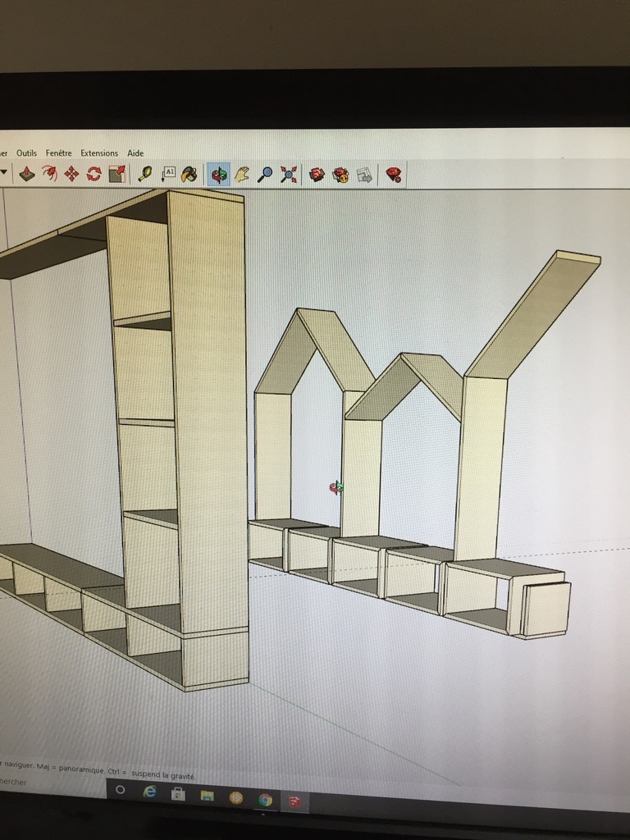This screenshot has width=630, height=840.
Task: Open the Extension Manager ruby icon
Action: 394,176
